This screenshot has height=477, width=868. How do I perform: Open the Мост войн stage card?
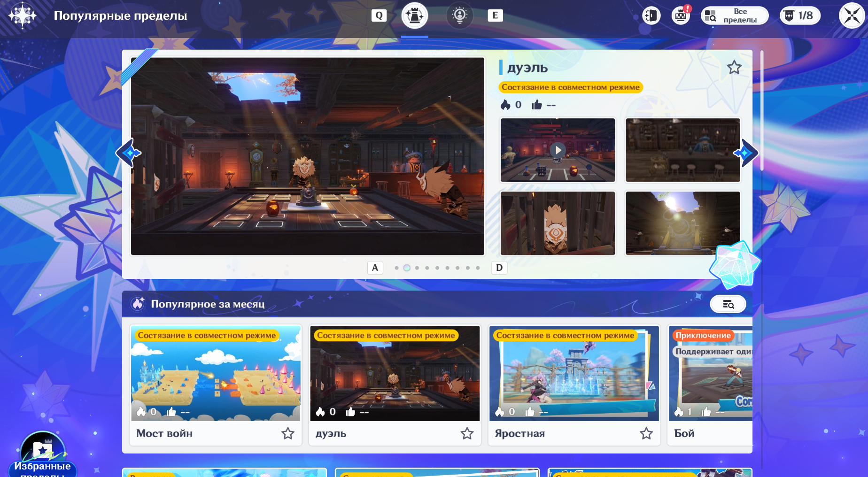[216, 385]
